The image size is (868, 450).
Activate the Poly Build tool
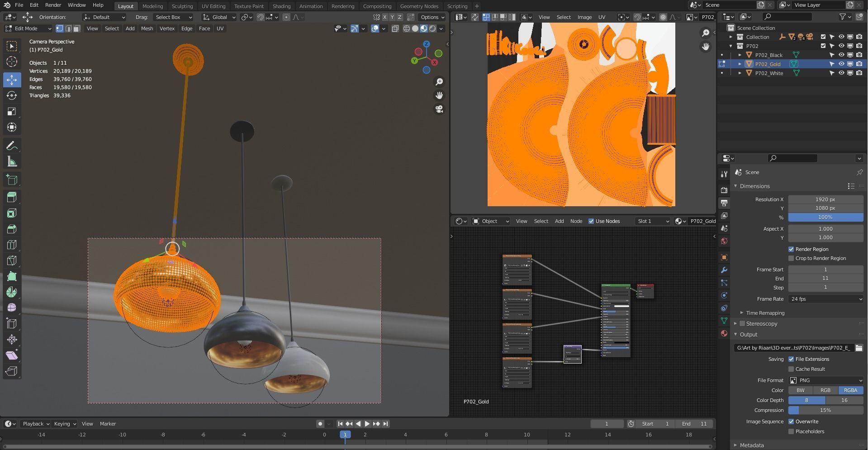[12, 276]
